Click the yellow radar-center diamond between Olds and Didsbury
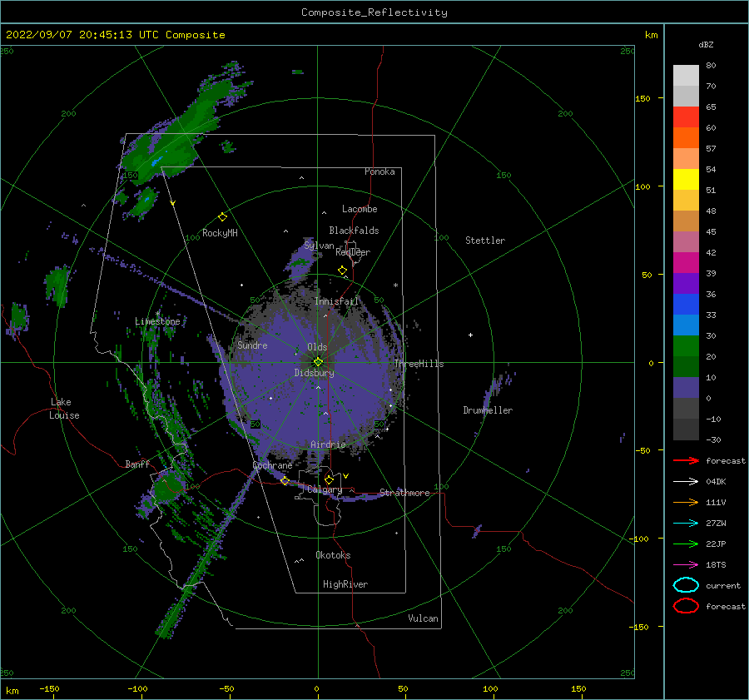The width and height of the screenshot is (749, 700). tap(318, 362)
